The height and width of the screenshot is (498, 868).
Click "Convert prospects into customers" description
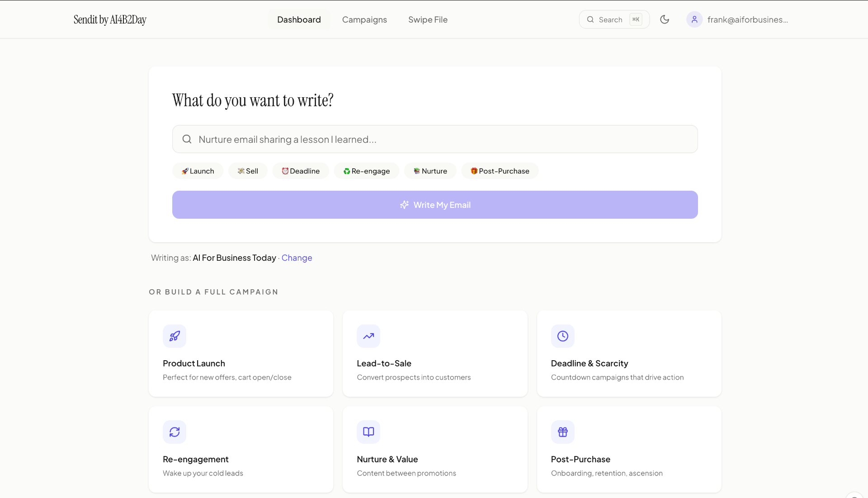414,377
